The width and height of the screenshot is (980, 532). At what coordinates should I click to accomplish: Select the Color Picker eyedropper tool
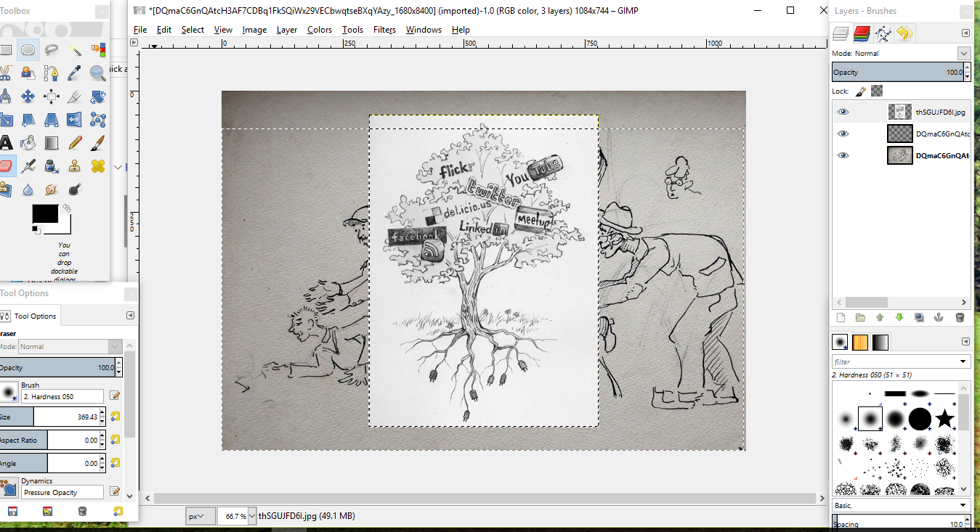coord(75,73)
